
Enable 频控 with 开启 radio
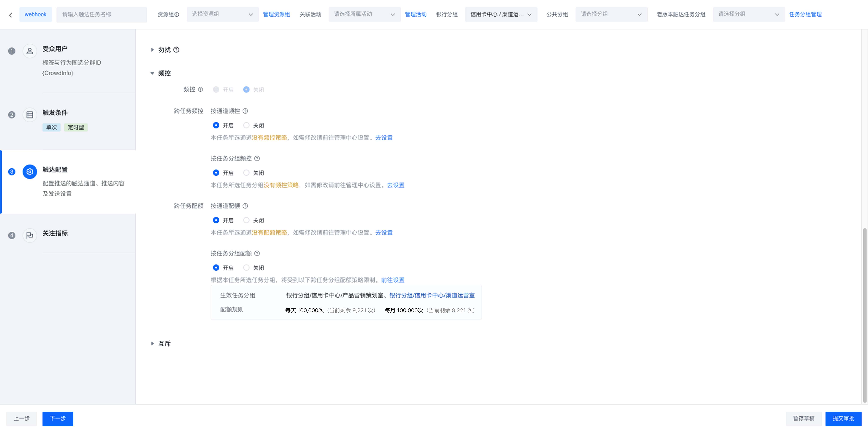[216, 90]
